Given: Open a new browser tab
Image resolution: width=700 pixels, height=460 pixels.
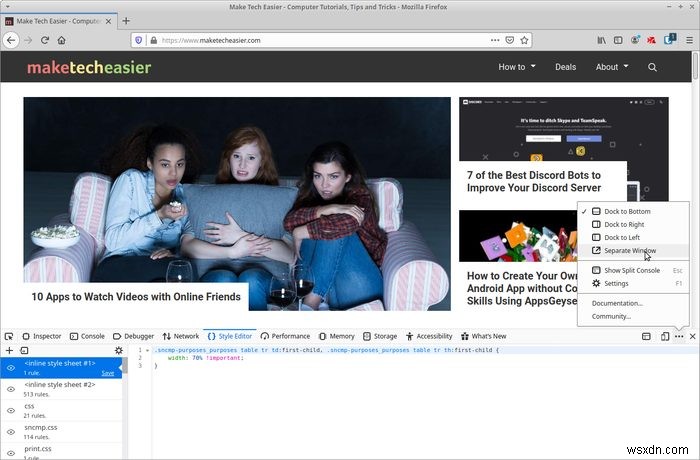Looking at the screenshot, I should coord(126,21).
